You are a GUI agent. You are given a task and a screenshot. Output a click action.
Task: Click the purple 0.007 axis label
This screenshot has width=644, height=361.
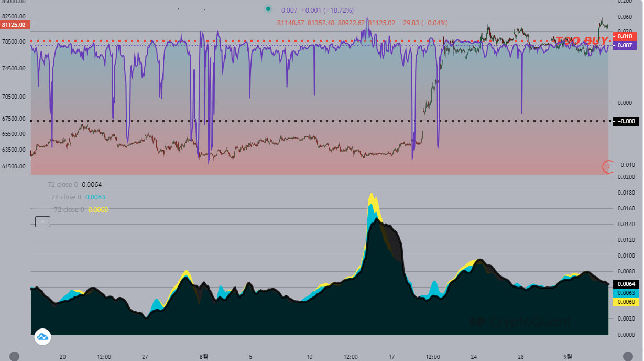pos(625,45)
